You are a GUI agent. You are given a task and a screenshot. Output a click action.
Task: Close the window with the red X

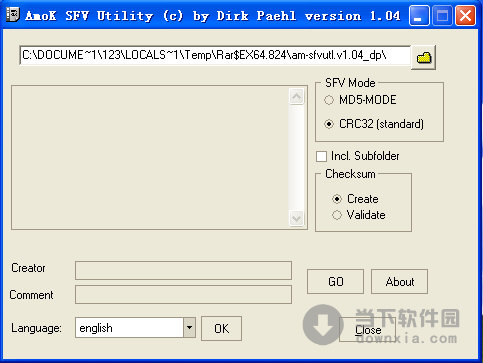click(x=465, y=15)
